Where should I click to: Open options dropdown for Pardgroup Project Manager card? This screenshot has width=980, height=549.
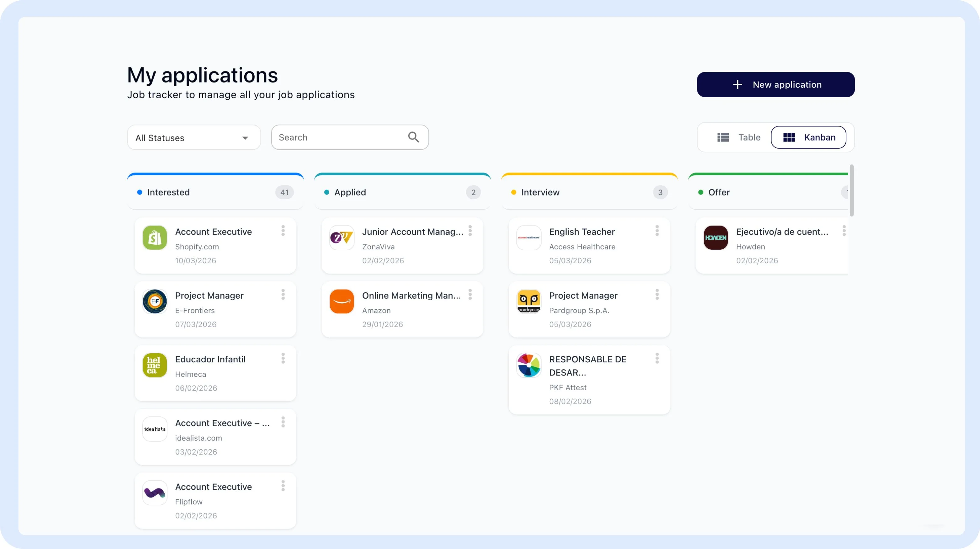pos(657,295)
